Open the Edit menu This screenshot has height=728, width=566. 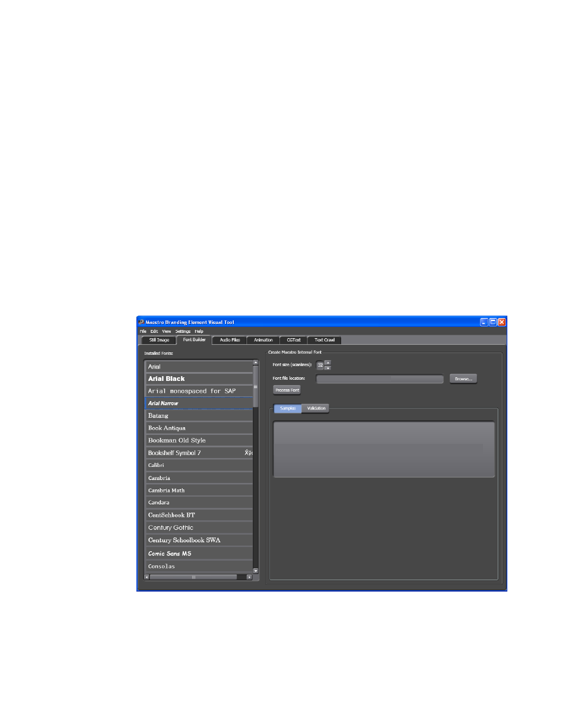click(x=154, y=331)
